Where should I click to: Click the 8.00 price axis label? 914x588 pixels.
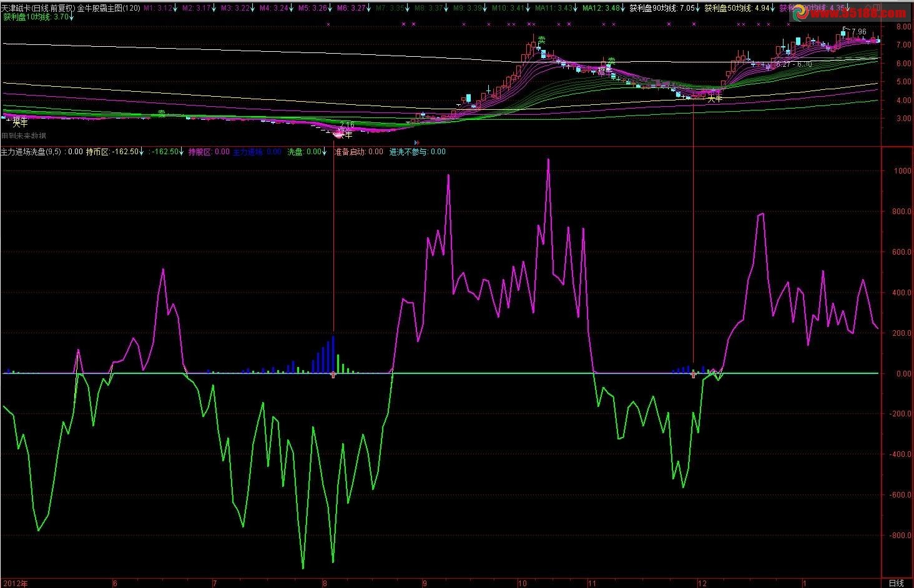[903, 27]
